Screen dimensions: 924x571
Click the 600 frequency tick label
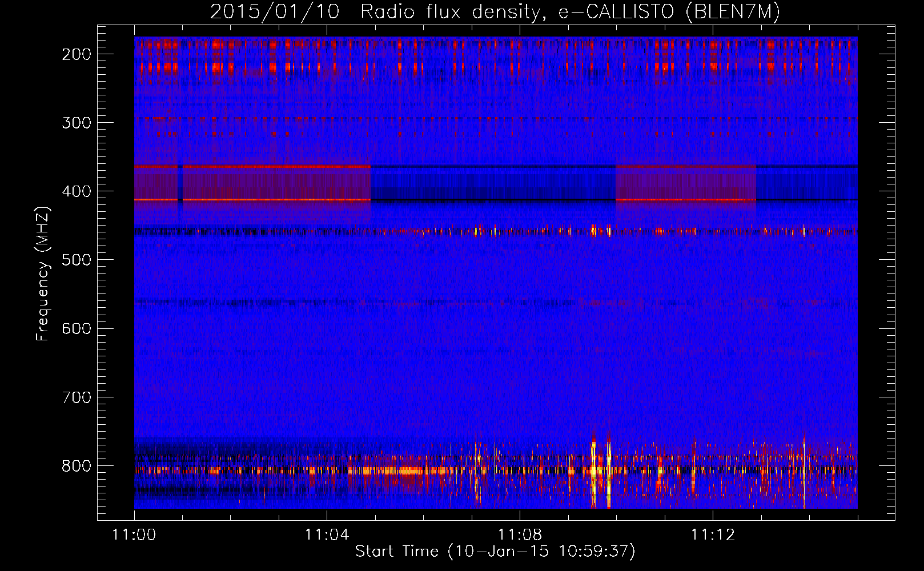(x=77, y=328)
